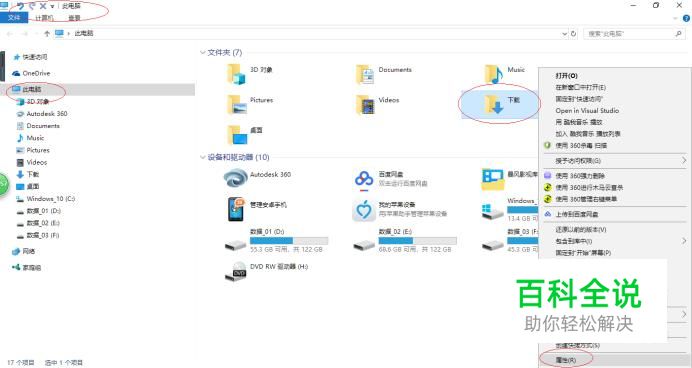Choose 用 酷我音乐 播放
This screenshot has height=368, width=692.
pos(579,122)
